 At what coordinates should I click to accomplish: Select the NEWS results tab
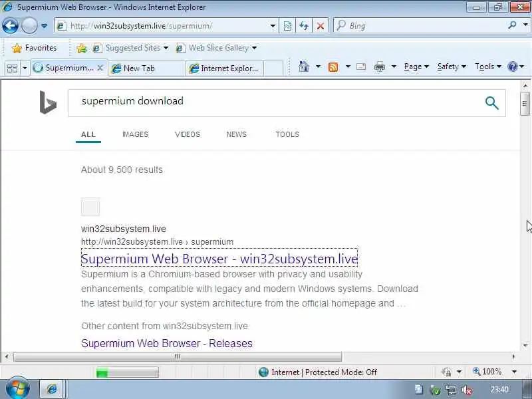tap(237, 134)
